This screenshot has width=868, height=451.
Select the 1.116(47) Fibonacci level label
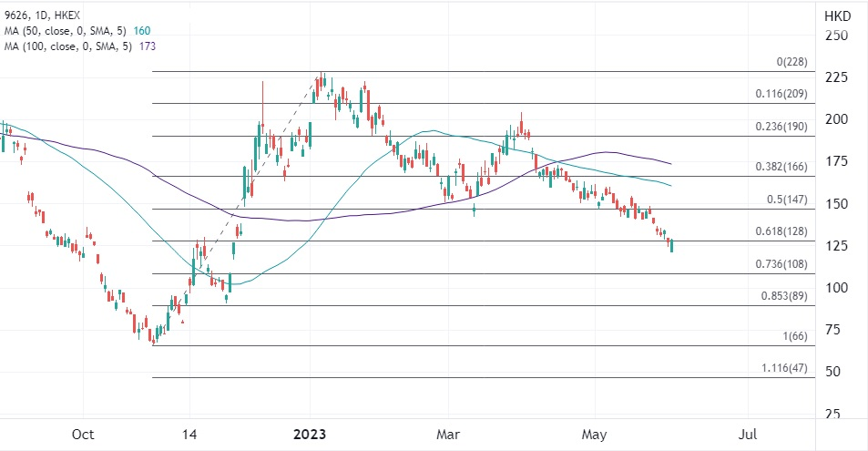(784, 368)
